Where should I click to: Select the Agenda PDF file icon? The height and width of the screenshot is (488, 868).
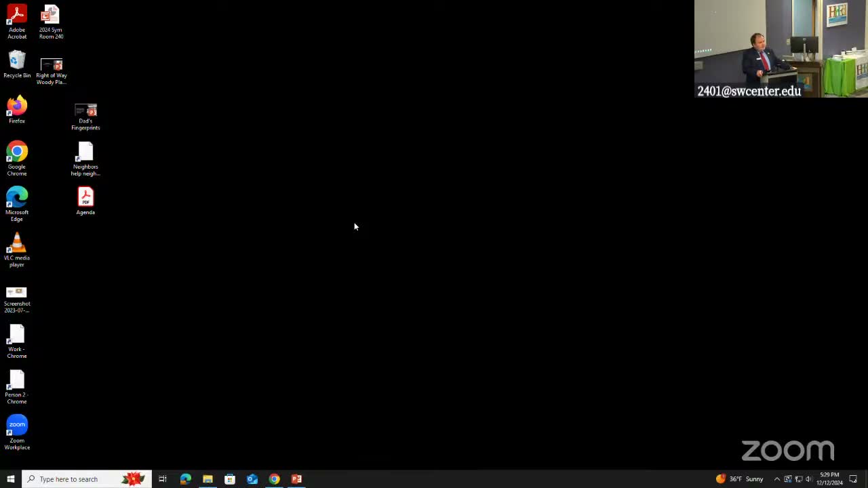point(85,201)
